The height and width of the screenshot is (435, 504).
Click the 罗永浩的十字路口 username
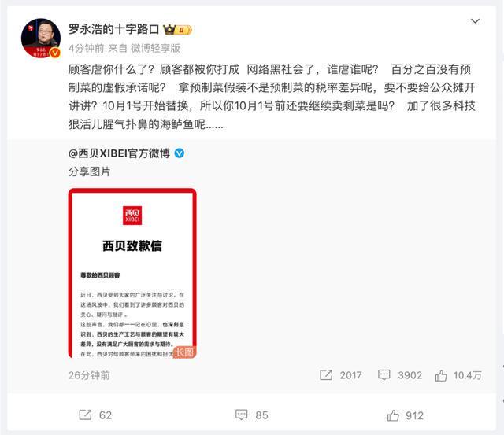[113, 29]
